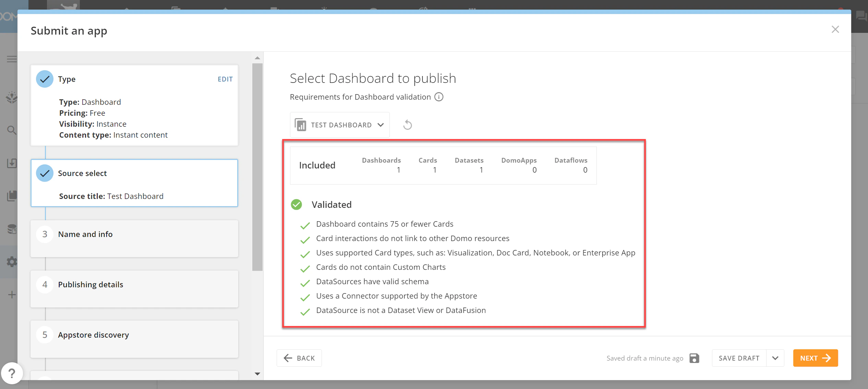The height and width of the screenshot is (389, 868).
Task: Click the save disk icon near Saved draft
Action: [694, 358]
